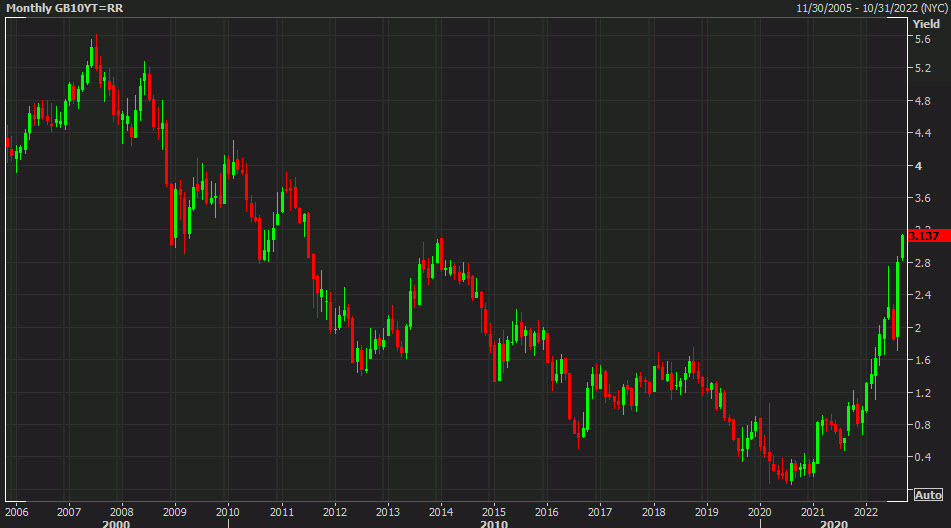Click the 2006 year label
Screen dimensions: 951x528
click(16, 512)
